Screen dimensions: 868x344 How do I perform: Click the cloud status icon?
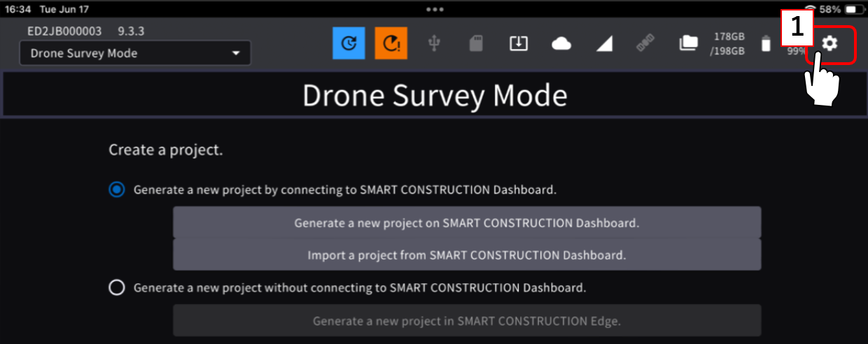tap(561, 44)
